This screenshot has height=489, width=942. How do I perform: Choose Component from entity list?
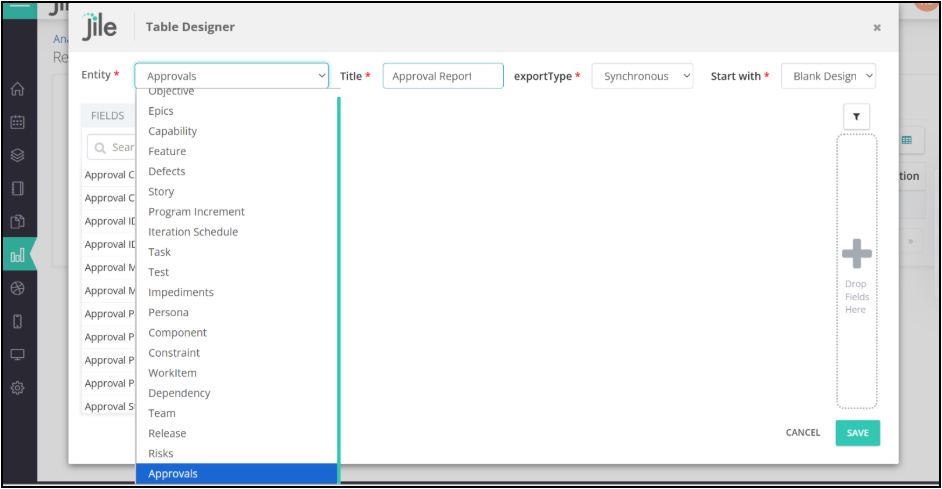tap(236, 332)
